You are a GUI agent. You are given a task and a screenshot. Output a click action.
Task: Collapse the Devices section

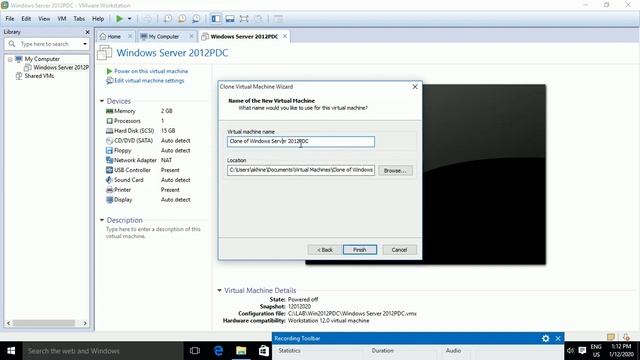(x=102, y=101)
